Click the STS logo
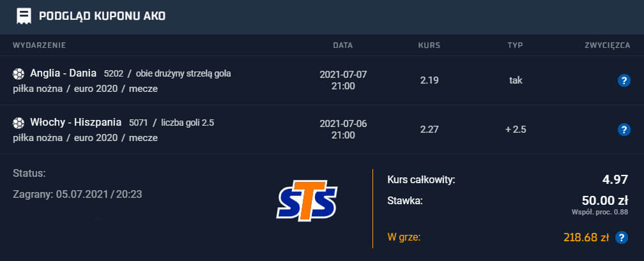Image resolution: width=644 pixels, height=261 pixels. (x=307, y=200)
